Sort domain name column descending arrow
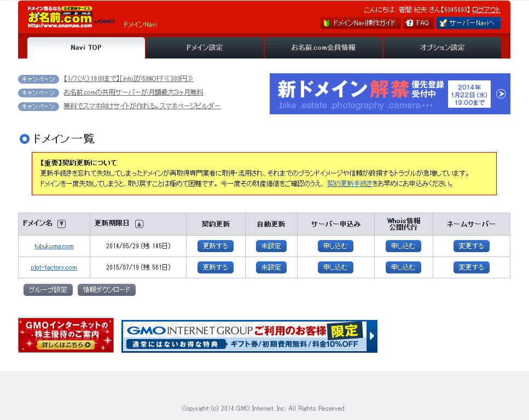 [x=61, y=224]
